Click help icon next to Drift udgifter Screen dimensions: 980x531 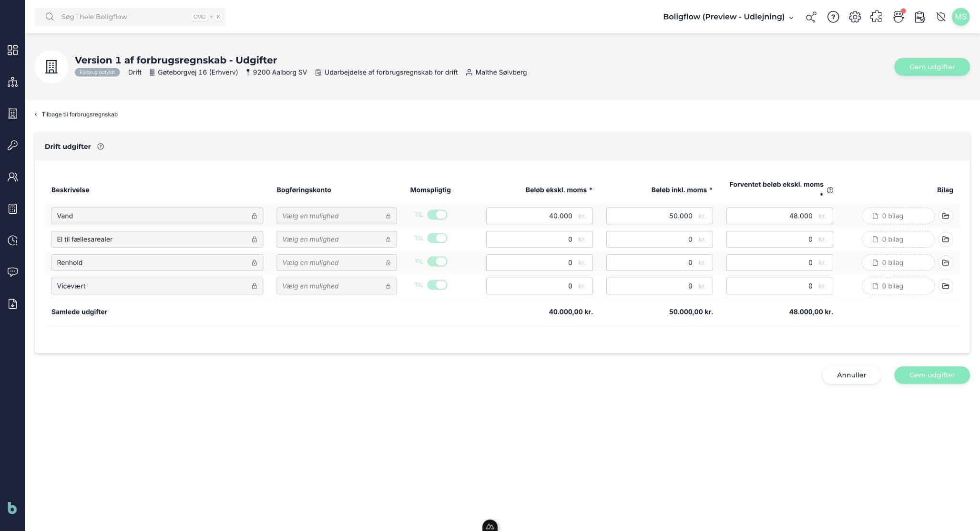101,146
